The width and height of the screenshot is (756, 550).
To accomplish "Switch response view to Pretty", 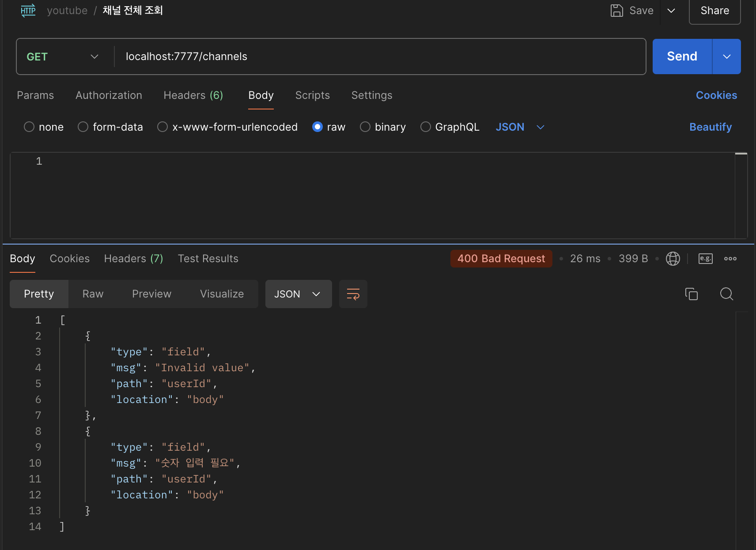I will [39, 294].
